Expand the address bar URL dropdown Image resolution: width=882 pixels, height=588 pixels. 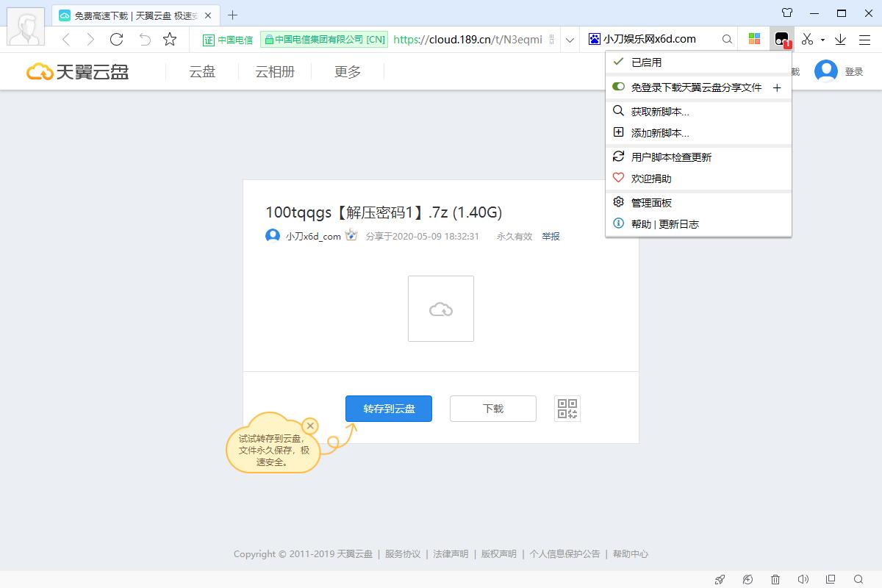(x=569, y=40)
